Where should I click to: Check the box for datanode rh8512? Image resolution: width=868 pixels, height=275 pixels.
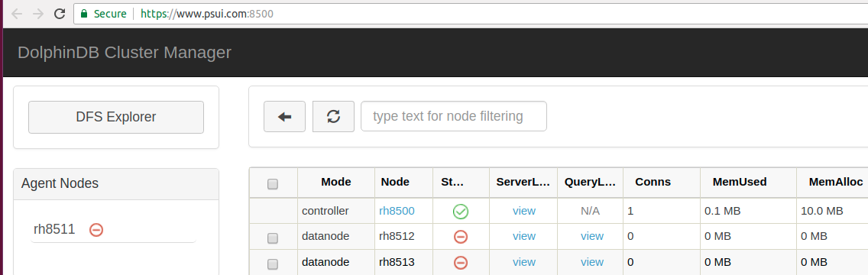coord(272,238)
